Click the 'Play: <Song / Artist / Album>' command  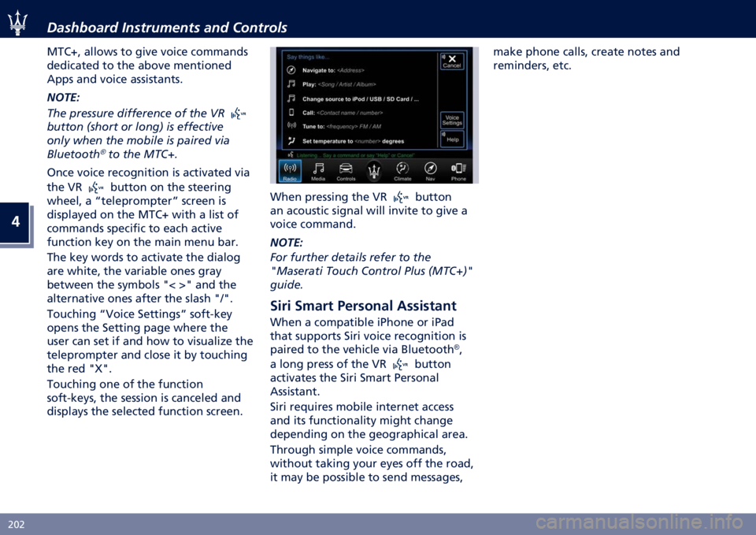coord(339,84)
